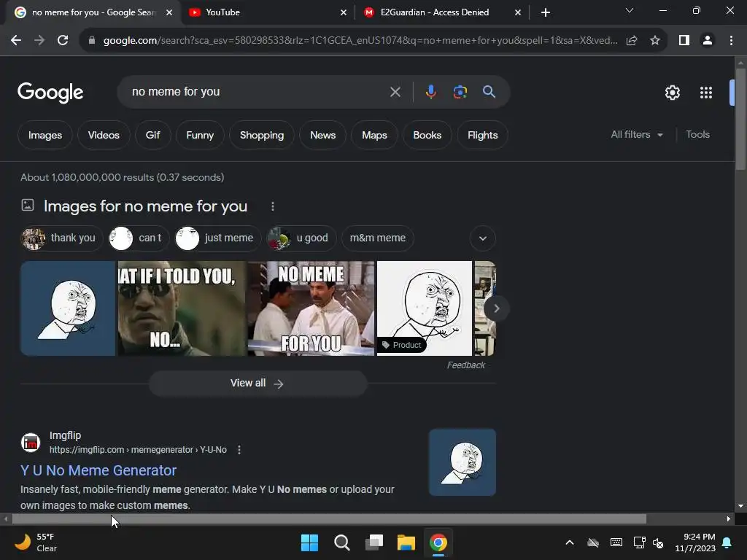Image resolution: width=747 pixels, height=560 pixels.
Task: Click the scrollbar right arrow at bottom
Action: click(729, 519)
